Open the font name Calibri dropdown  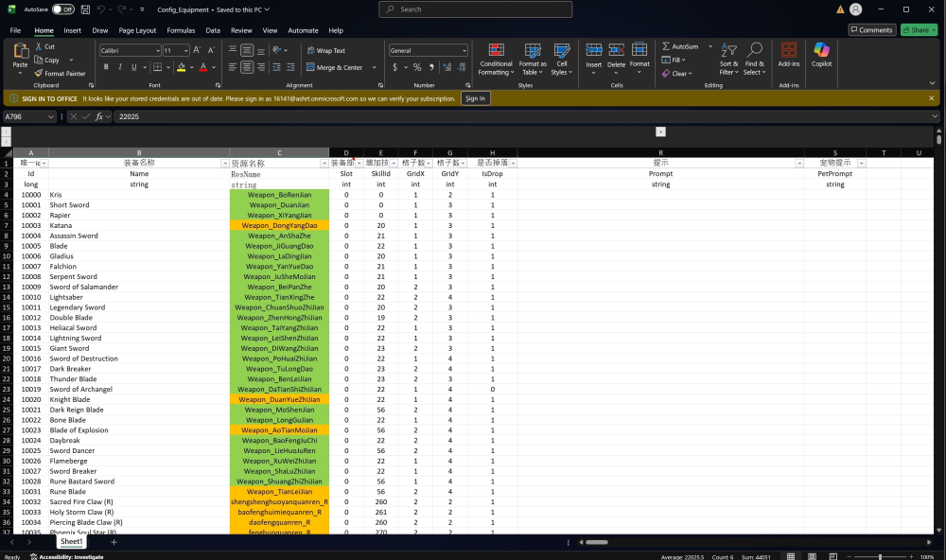tap(156, 50)
